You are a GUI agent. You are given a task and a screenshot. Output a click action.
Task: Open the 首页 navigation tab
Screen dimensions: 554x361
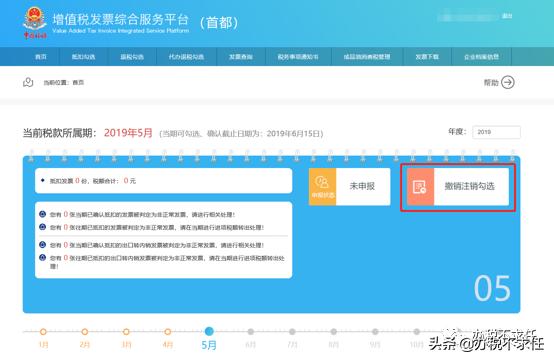(41, 57)
